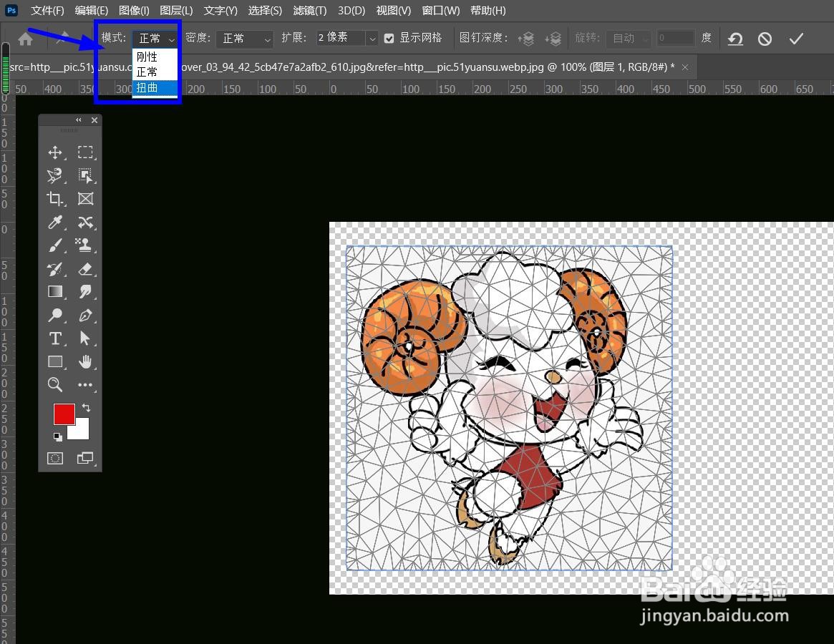Toggle Quick Mask mode
Screen dimensions: 834x644
[x=55, y=458]
